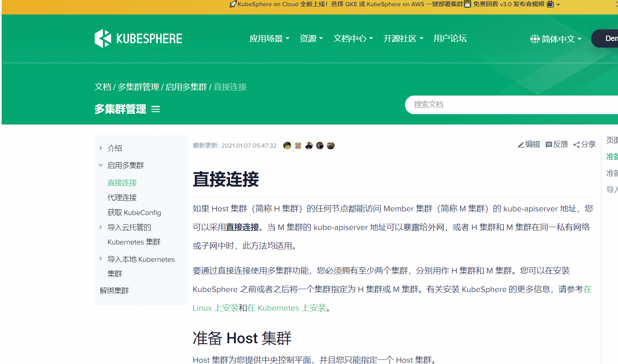This screenshot has height=364, width=618.
Task: Open the 文档中心 dropdown menu
Action: click(x=353, y=38)
